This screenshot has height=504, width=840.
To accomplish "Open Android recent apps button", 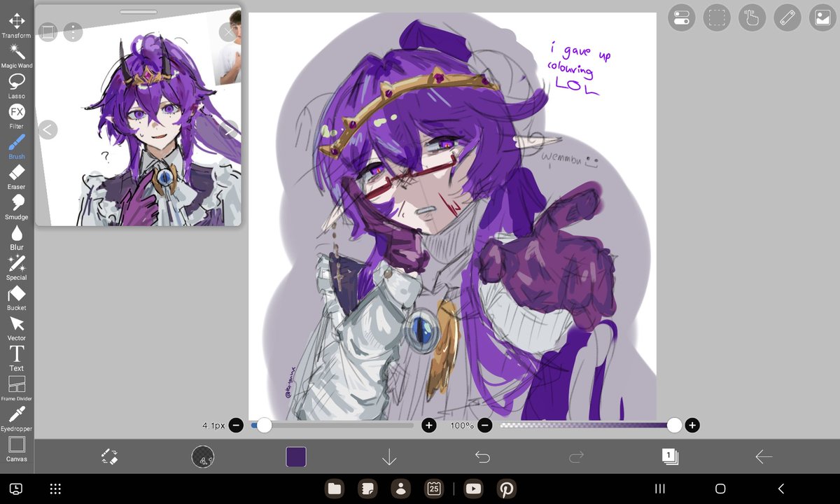I will (659, 489).
